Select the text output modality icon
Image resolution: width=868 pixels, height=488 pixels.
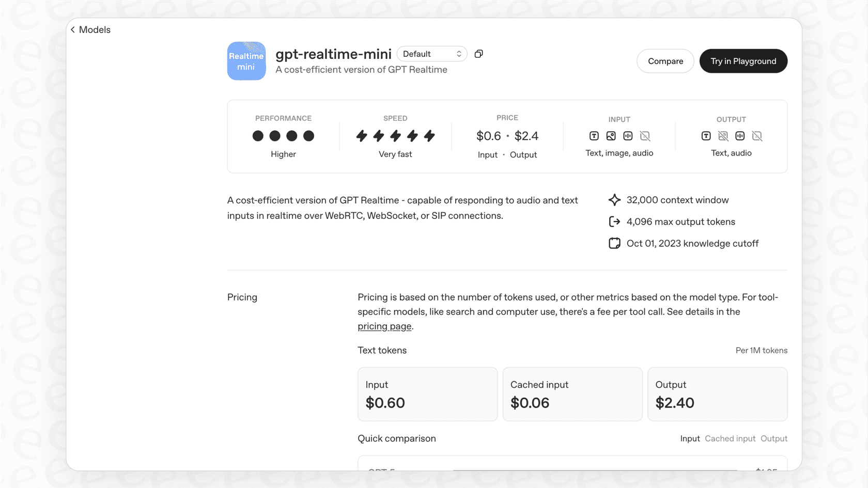(706, 136)
